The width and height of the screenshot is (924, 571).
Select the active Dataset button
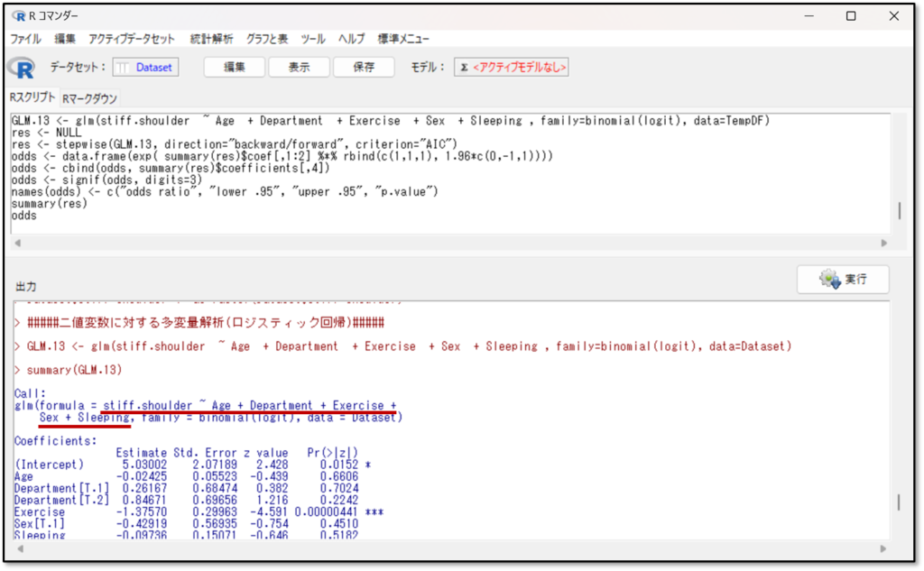click(x=145, y=68)
